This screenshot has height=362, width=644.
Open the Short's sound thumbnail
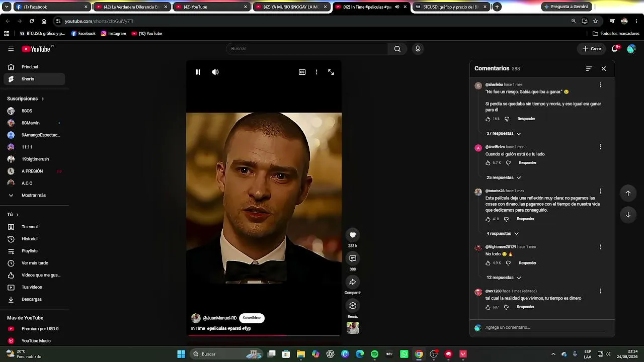tap(353, 328)
